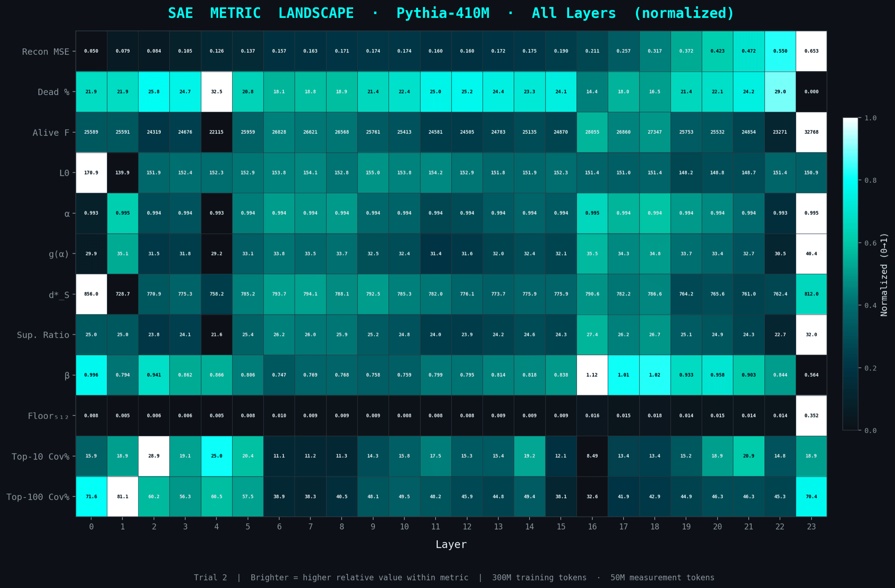Screen dimensions: 895x588
Task: Click the Alive F cell showing 32768
Action: click(811, 132)
